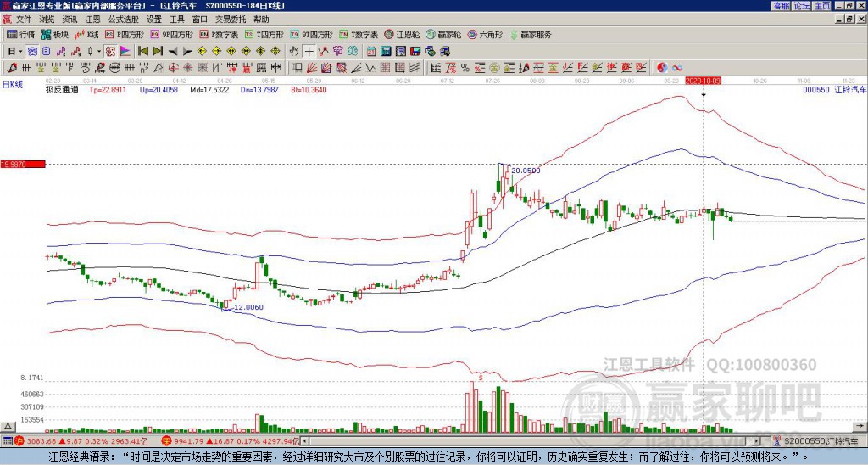868x465 pixels.
Task: Select the red star burst tool
Action: coord(187,68)
